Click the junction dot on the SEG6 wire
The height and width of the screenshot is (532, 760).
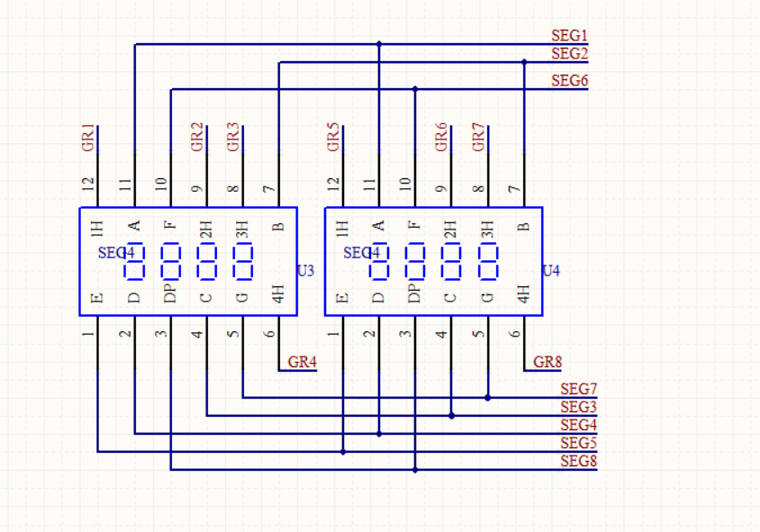click(x=415, y=89)
